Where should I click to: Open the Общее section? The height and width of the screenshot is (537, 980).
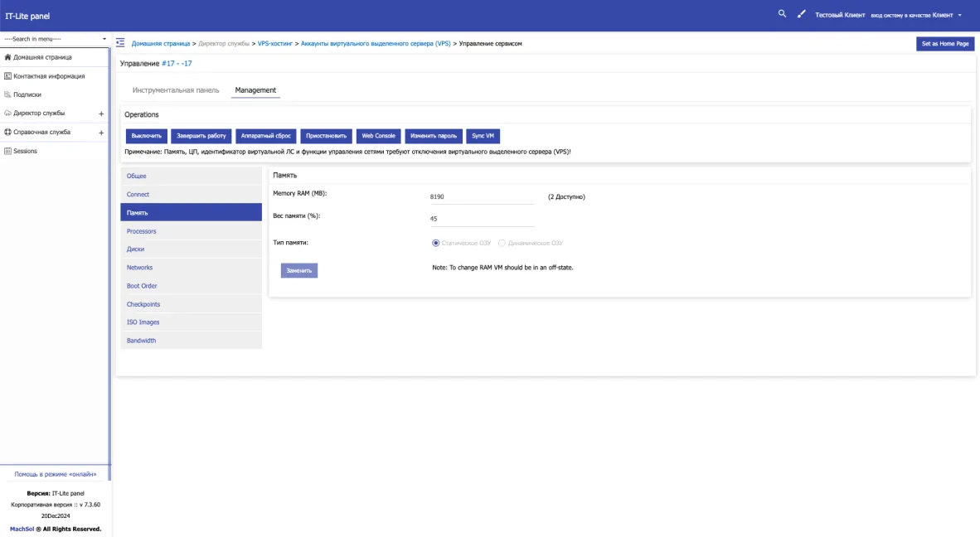[192, 176]
